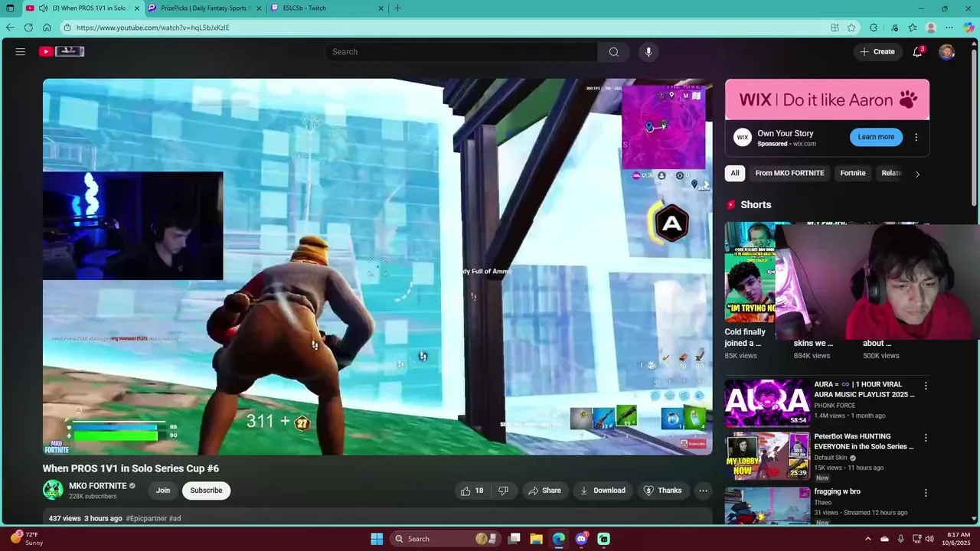Open Wix ad options menu
The height and width of the screenshot is (551, 980).
(916, 138)
